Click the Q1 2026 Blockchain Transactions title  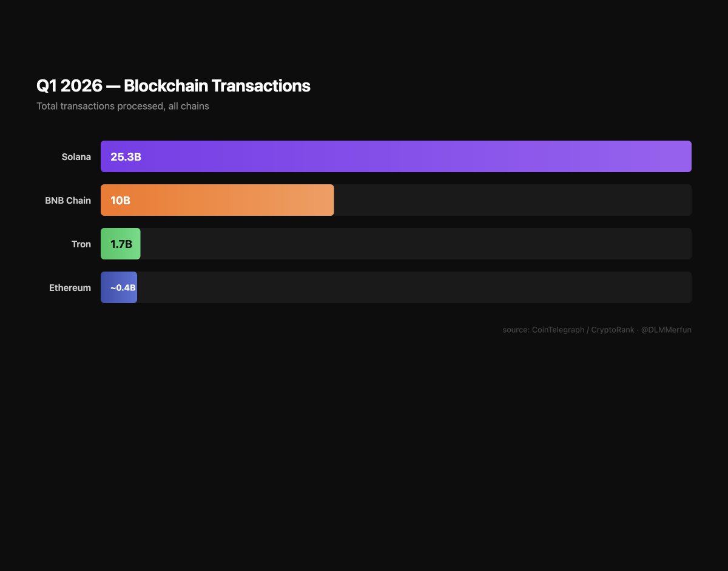tap(174, 86)
